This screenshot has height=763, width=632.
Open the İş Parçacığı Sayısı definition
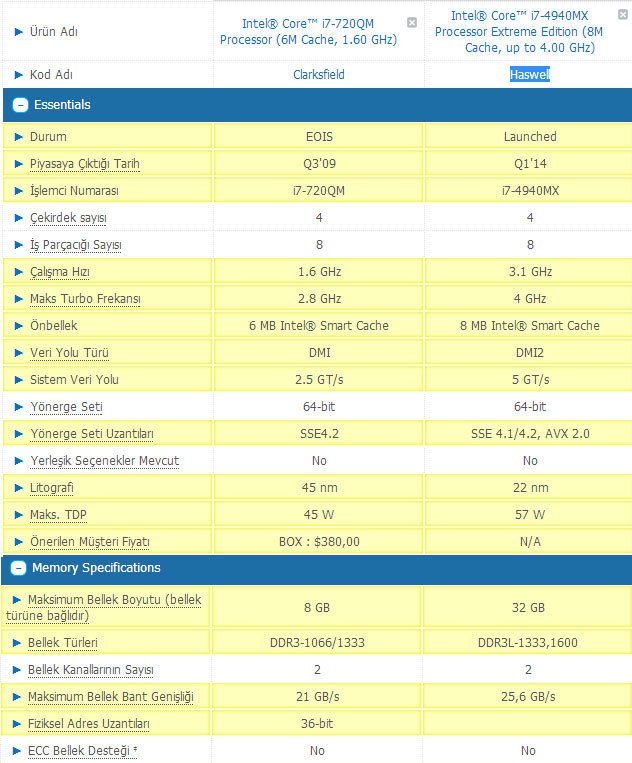click(75, 245)
